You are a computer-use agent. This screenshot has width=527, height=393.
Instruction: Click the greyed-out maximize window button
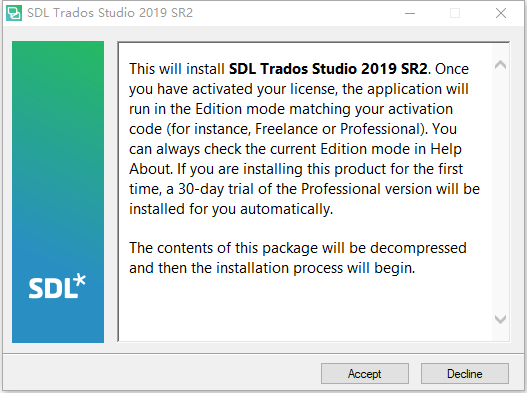(455, 13)
